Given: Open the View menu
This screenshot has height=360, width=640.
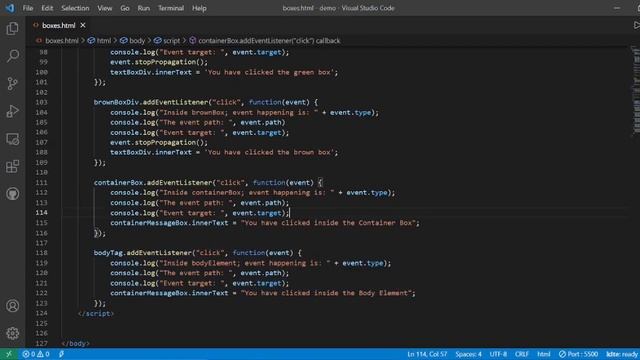Looking at the screenshot, I should click(104, 8).
